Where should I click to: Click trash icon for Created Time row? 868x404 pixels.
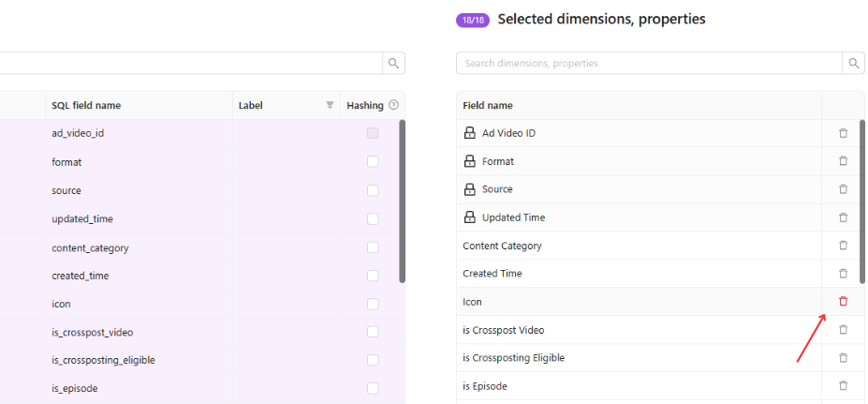point(843,273)
